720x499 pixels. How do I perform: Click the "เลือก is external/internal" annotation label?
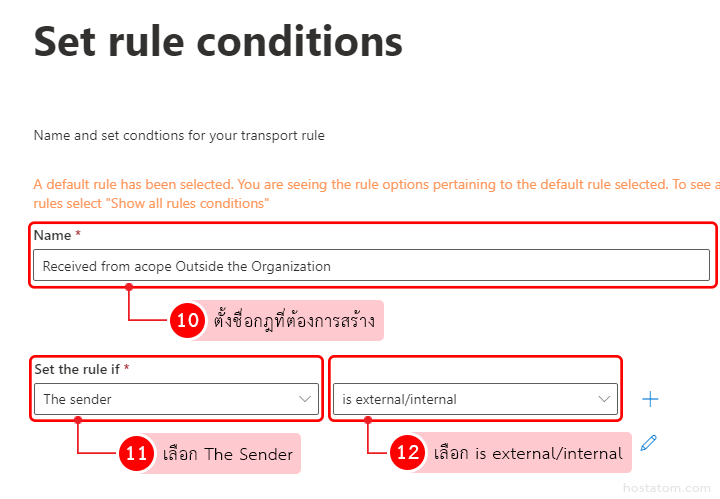click(x=528, y=454)
